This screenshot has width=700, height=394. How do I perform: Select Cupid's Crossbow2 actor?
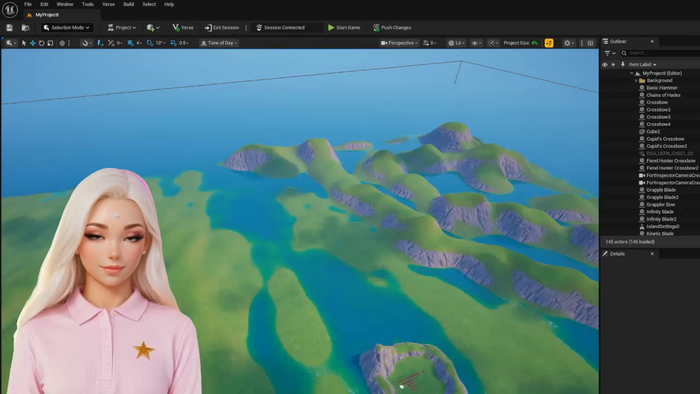pos(667,146)
